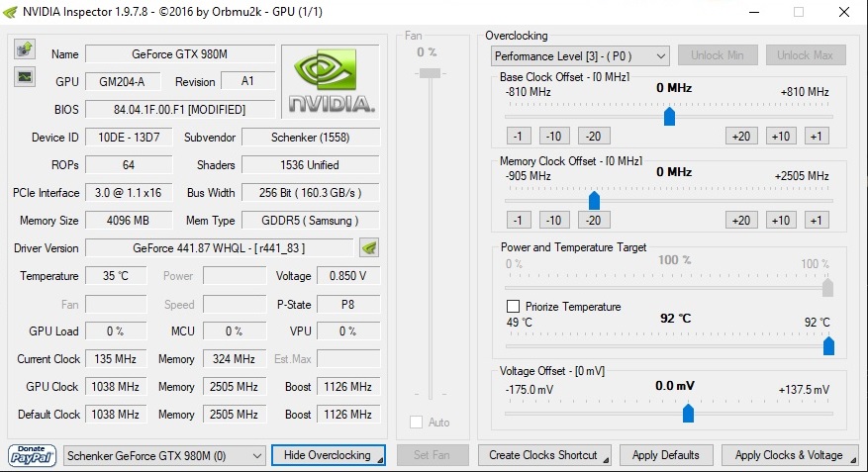Click the PCIe Interface value 3.0 @ 1.1 x16
Screen dimensions: 868x472
[x=129, y=193]
